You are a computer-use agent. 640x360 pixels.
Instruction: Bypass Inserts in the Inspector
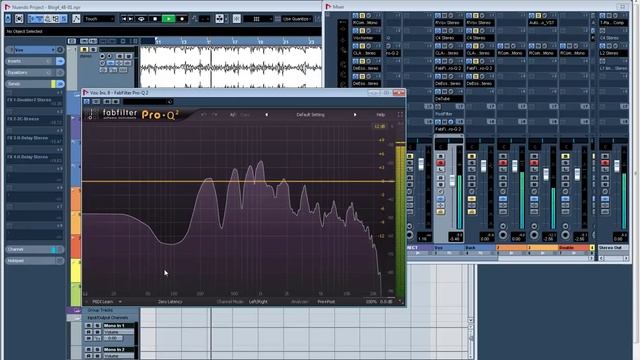(x=60, y=61)
